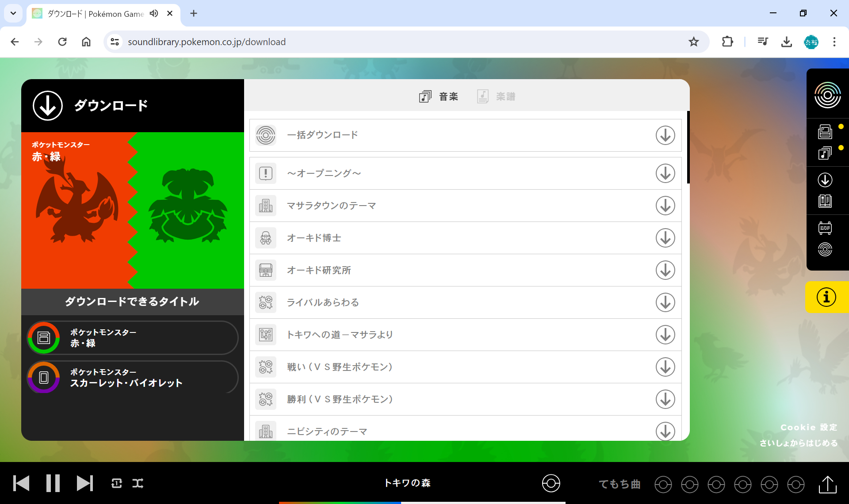Switch to the 楽譜 tab

(496, 96)
